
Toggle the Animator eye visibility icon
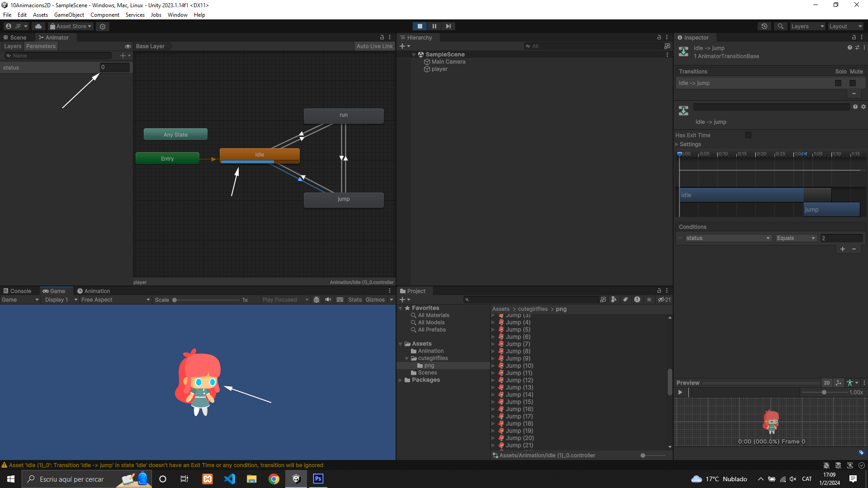coord(128,46)
